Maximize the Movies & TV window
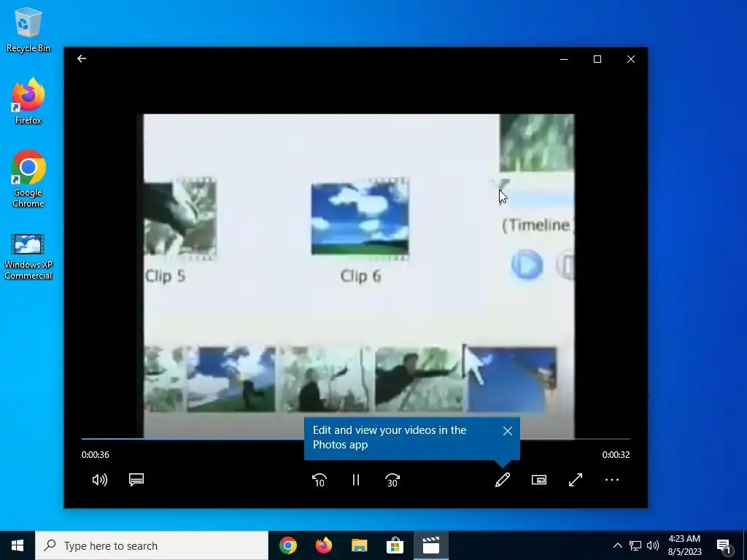Viewport: 747px width, 560px height. click(597, 59)
